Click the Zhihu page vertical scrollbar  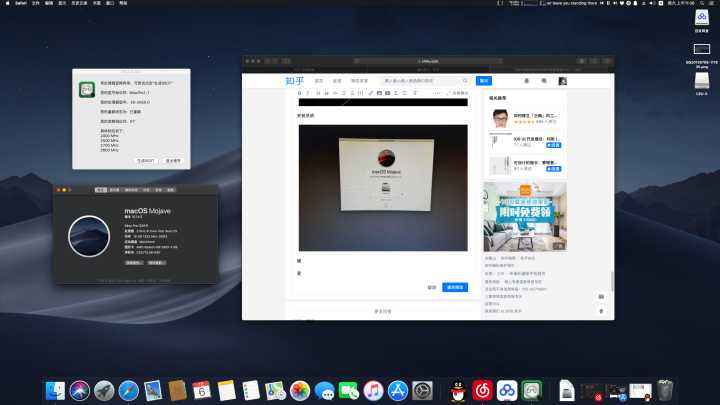click(612, 281)
